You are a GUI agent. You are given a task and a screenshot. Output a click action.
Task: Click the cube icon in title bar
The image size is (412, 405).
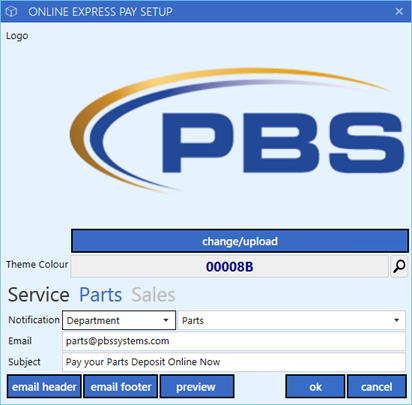(x=11, y=12)
